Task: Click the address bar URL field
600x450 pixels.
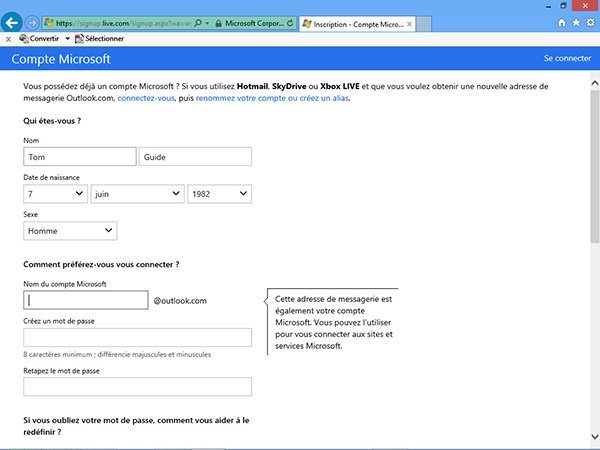Action: pos(123,23)
